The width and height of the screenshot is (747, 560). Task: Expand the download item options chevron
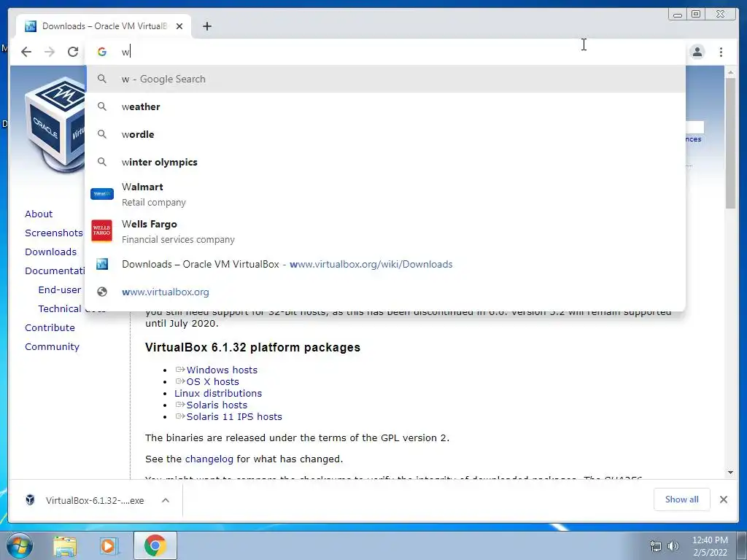click(x=166, y=500)
